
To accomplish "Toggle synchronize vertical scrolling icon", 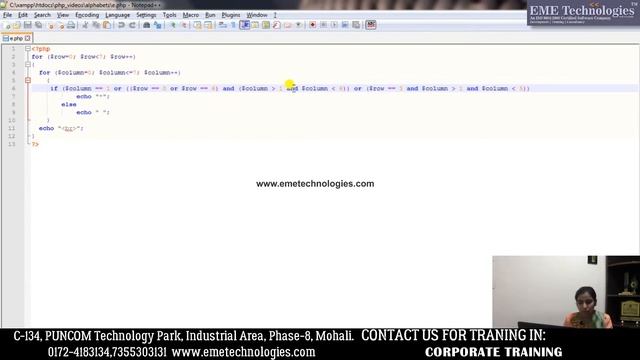I will coord(197,25).
